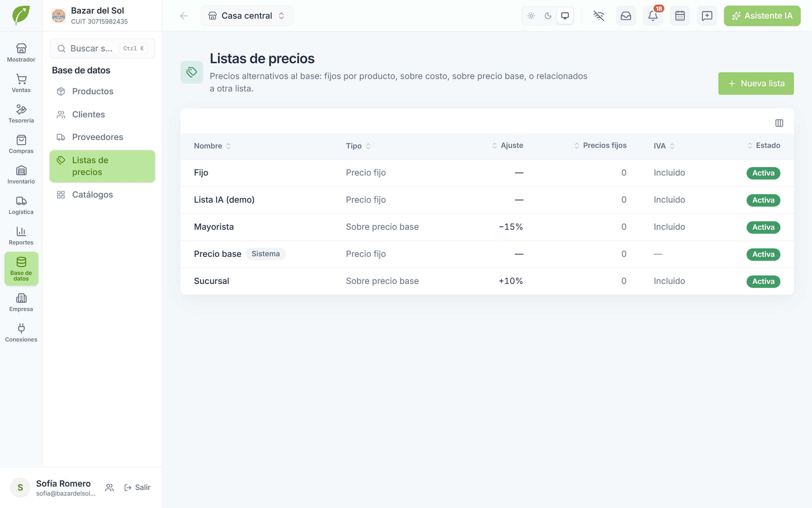Open Catálogos menu item
Image resolution: width=812 pixels, height=508 pixels.
[x=102, y=195]
